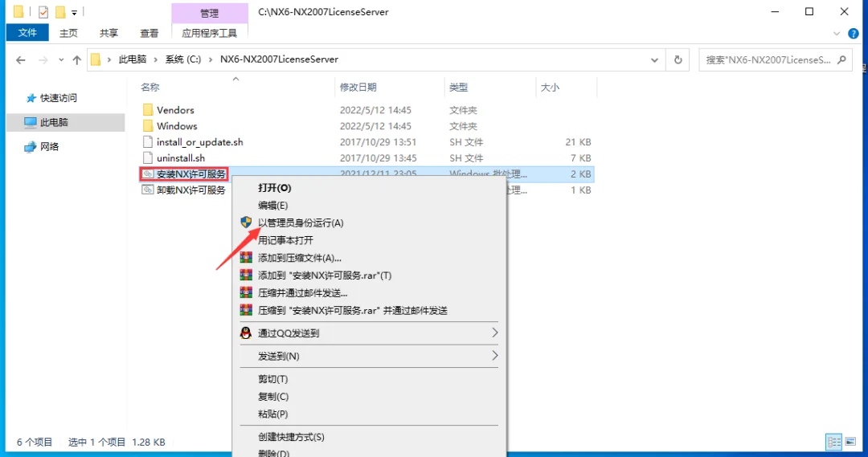Click Properties icon in quick access toolbar
Image resolution: width=868 pixels, height=457 pixels.
43,11
